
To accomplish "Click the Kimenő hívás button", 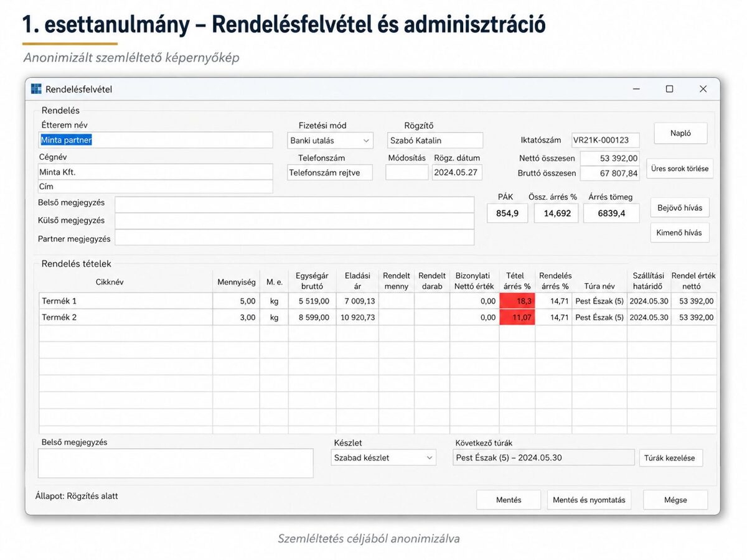I will 680,233.
